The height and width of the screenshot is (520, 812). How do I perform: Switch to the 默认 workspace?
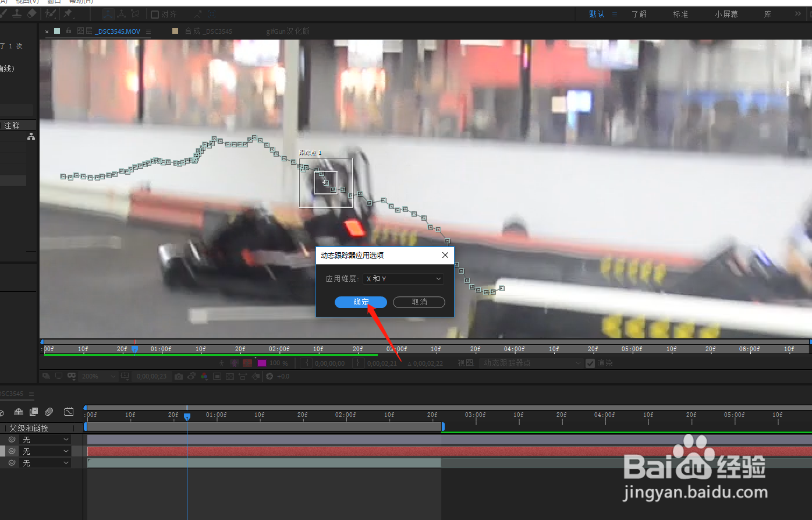click(x=597, y=14)
